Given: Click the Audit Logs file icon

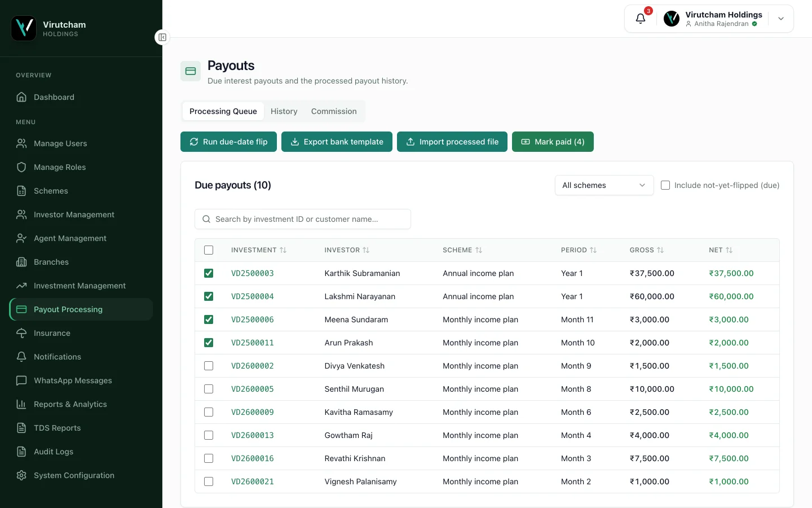Looking at the screenshot, I should (x=21, y=452).
